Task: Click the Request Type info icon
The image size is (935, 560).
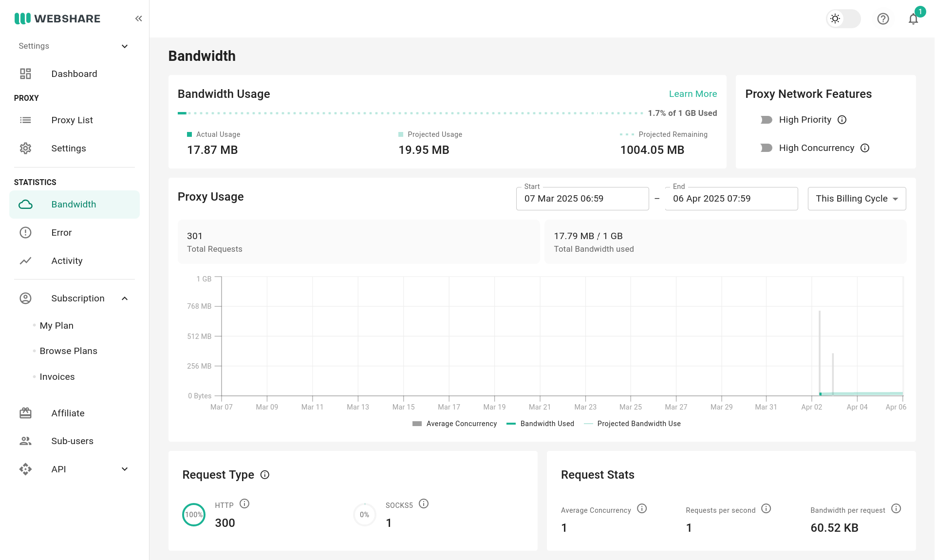Action: click(x=265, y=475)
